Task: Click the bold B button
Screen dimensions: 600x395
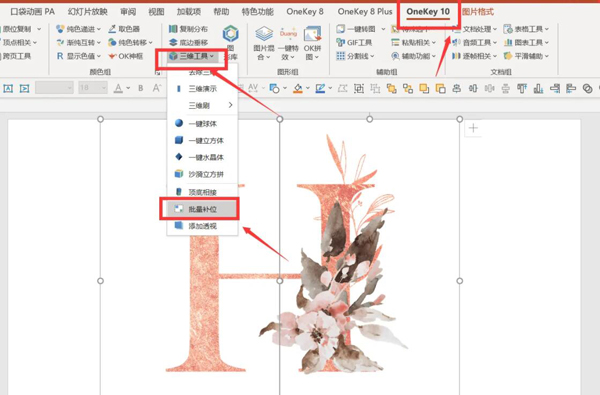Action: point(140,88)
